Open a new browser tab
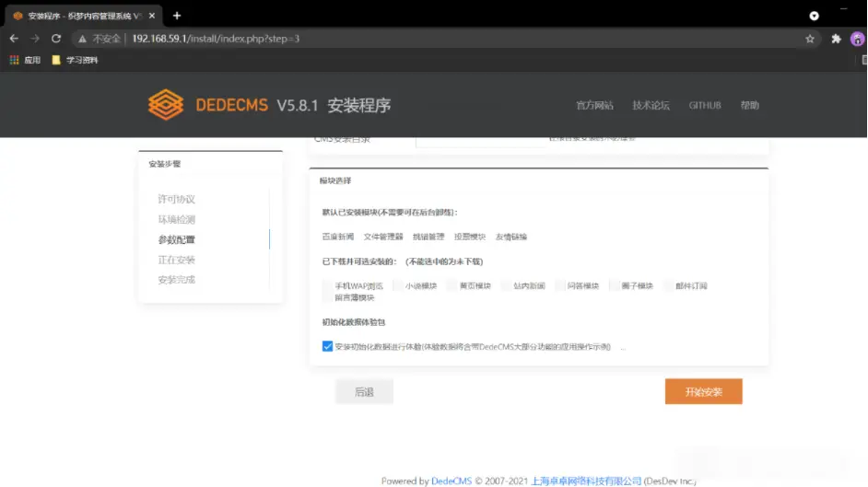This screenshot has width=868, height=487. [177, 16]
